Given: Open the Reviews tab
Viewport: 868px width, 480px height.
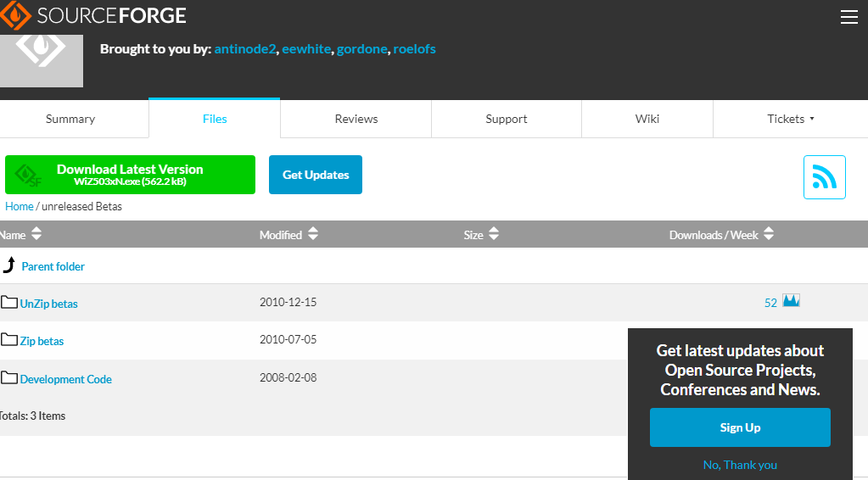Looking at the screenshot, I should coord(356,119).
